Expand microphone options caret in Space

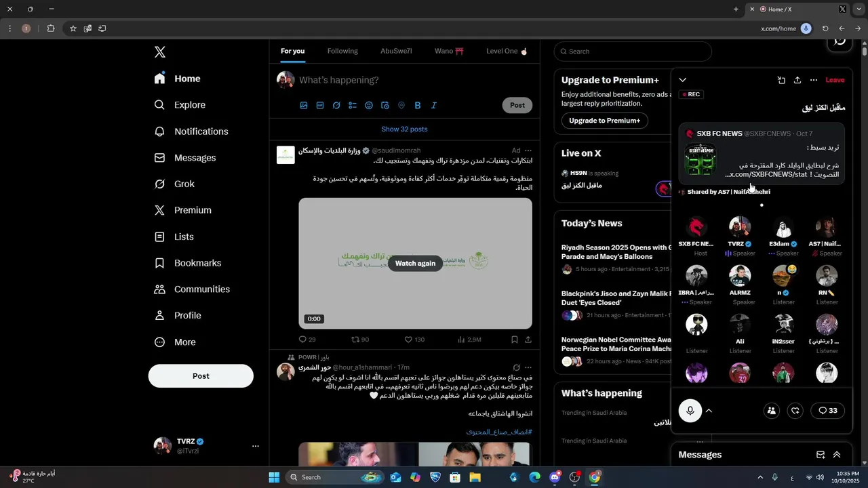[709, 411]
